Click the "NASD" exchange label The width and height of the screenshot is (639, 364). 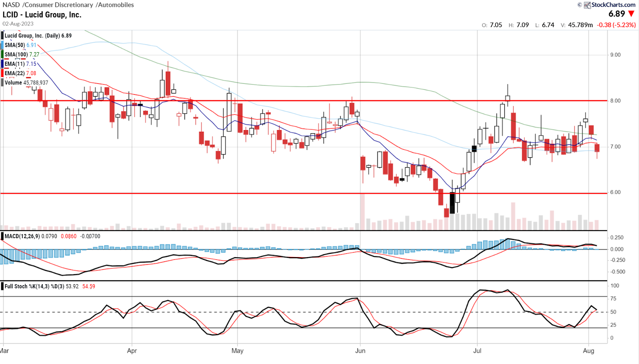click(x=11, y=5)
